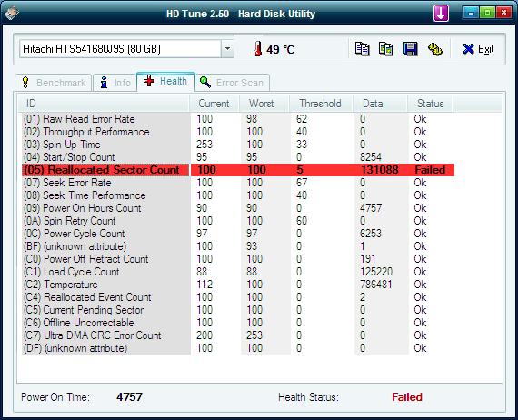Select the Health tab
The width and height of the screenshot is (518, 420).
click(165, 81)
